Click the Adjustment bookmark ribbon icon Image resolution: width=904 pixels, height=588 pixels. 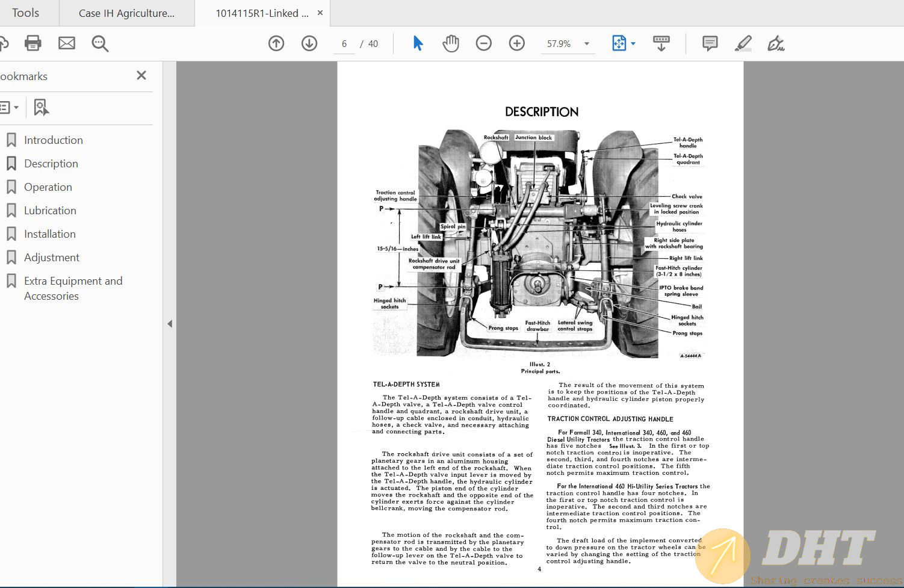click(x=11, y=257)
